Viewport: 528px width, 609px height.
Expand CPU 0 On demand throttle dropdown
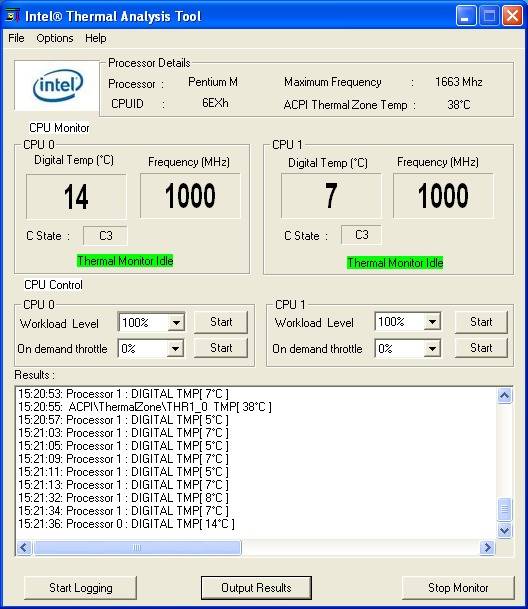[x=175, y=348]
